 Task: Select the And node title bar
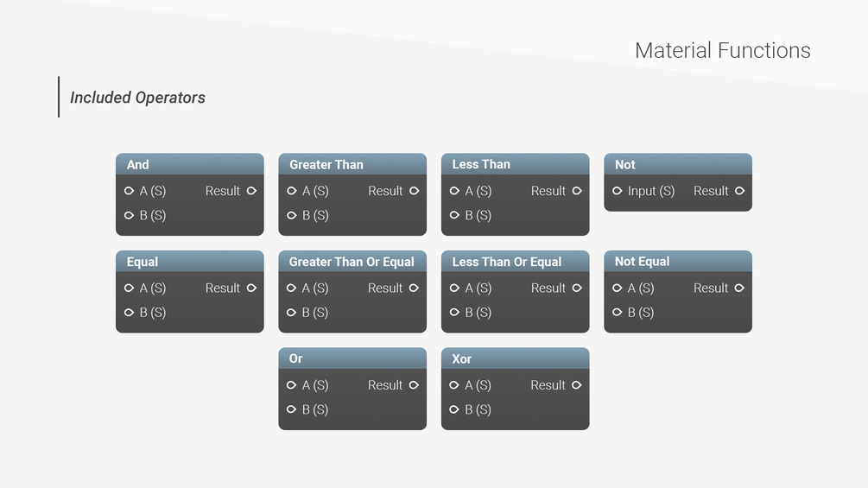pyautogui.click(x=190, y=164)
